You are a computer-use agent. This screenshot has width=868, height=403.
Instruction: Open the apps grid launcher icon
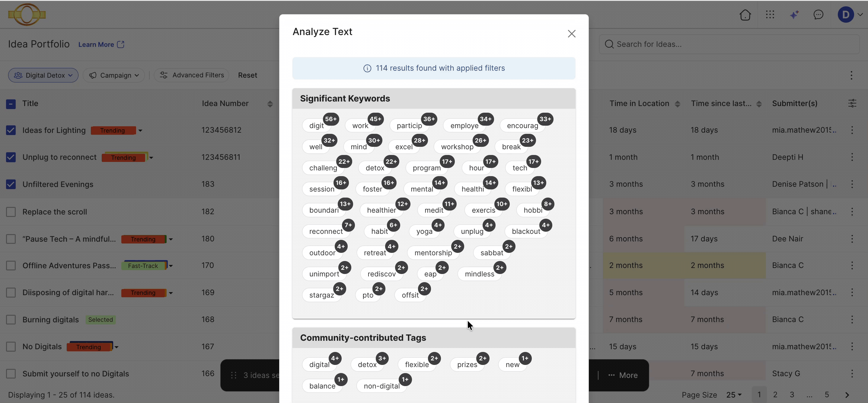(770, 15)
